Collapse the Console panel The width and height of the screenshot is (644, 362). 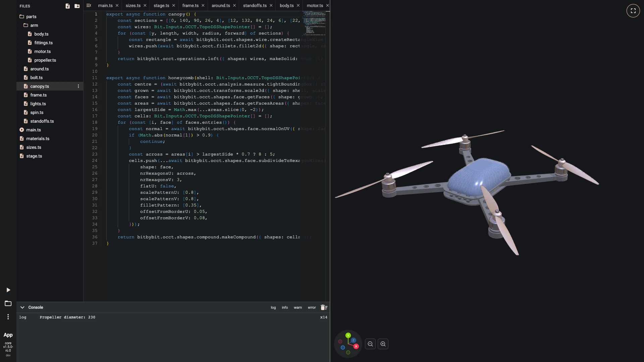tap(22, 307)
